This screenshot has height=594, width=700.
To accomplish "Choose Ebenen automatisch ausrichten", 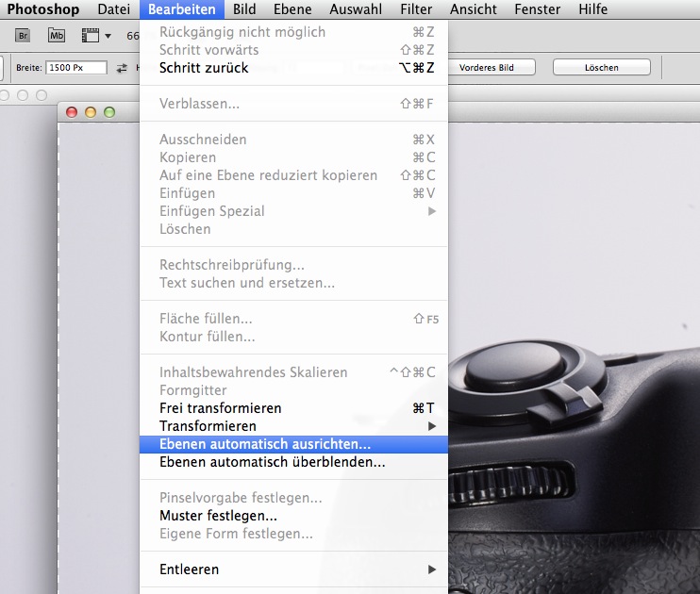I will [x=265, y=444].
